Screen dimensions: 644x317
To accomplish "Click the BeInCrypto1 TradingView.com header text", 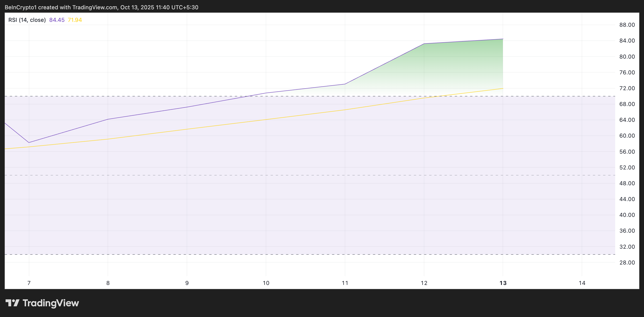I will coord(101,7).
